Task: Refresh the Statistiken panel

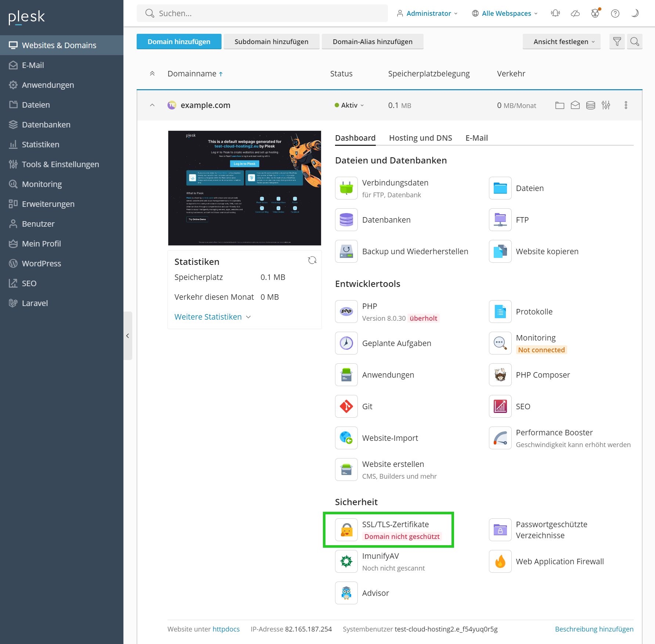Action: [x=312, y=260]
